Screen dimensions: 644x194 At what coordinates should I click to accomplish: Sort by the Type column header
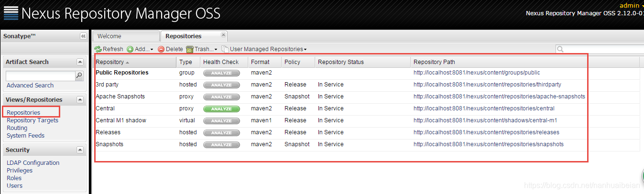[x=188, y=62]
